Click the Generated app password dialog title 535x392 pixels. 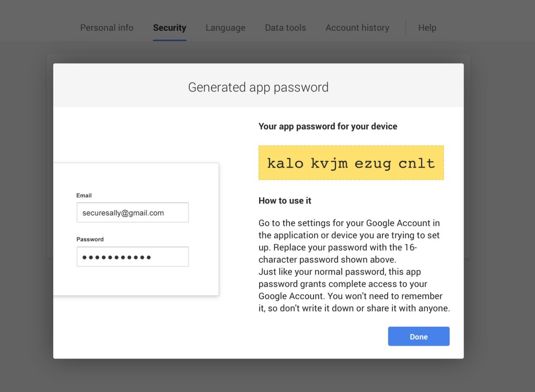(x=258, y=87)
